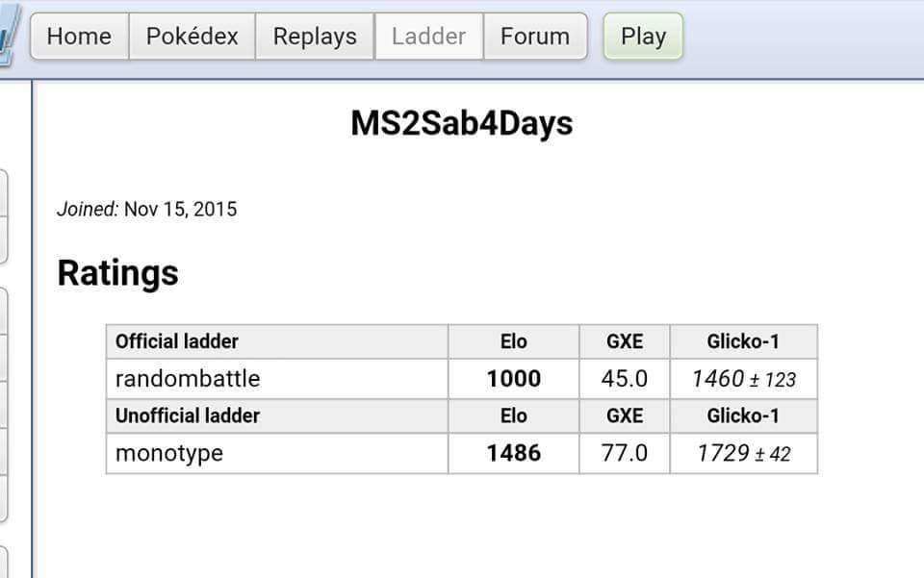Viewport: 924px width, 578px height.
Task: Click the Glicko-1 rating 1460 ± 123
Action: pos(744,379)
